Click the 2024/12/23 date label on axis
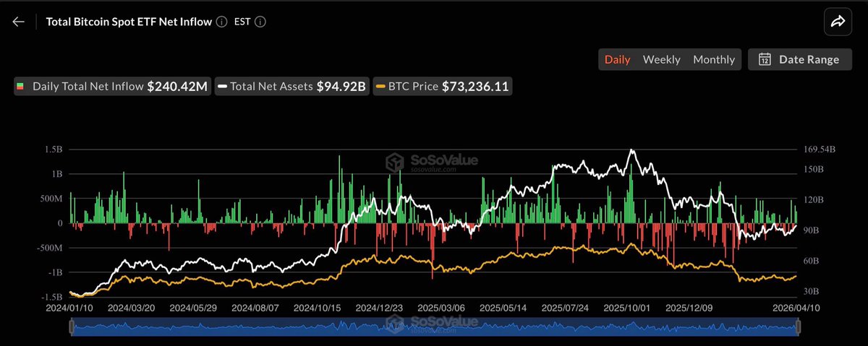Viewport: 868px width, 346px height. pyautogui.click(x=379, y=307)
